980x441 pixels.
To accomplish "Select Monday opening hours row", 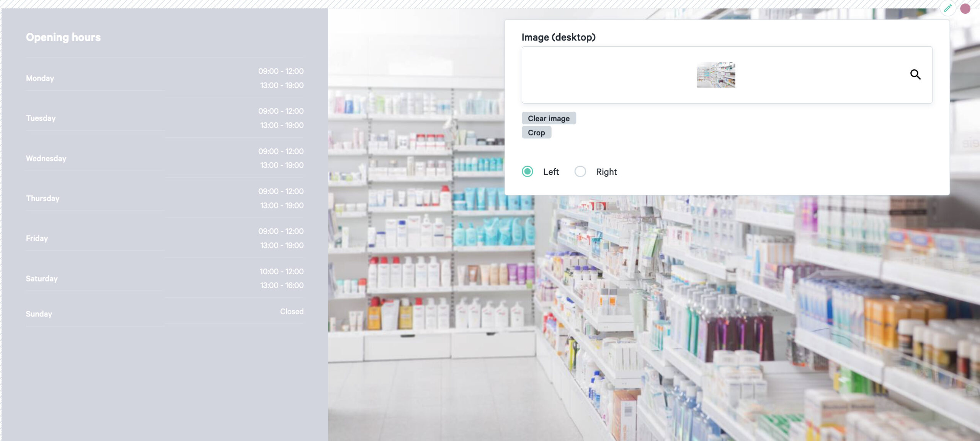I will (x=164, y=78).
